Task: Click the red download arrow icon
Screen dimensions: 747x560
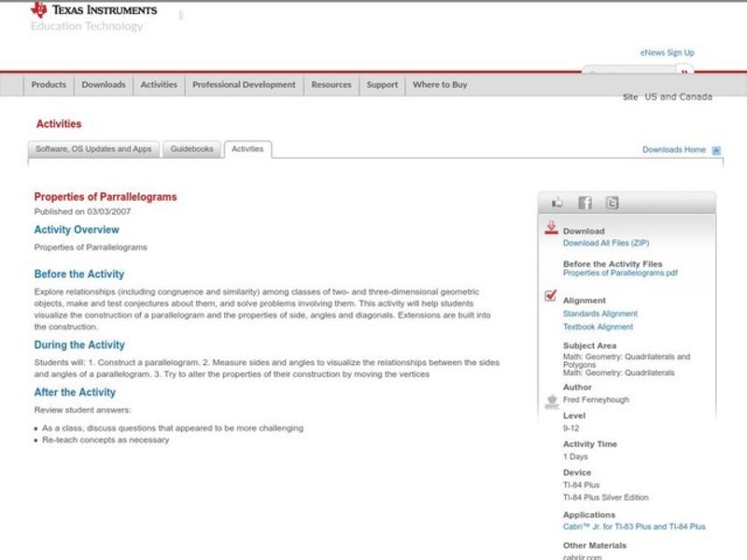Action: tap(551, 229)
